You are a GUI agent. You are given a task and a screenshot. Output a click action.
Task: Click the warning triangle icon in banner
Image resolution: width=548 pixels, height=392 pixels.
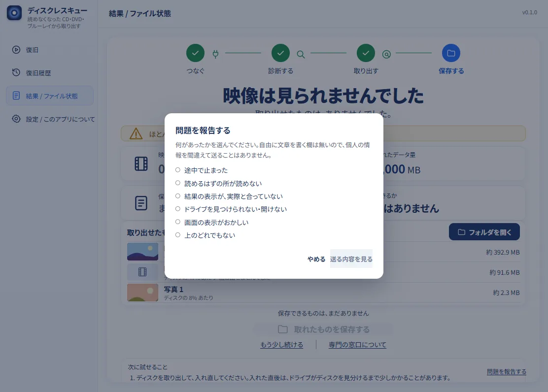coord(136,134)
